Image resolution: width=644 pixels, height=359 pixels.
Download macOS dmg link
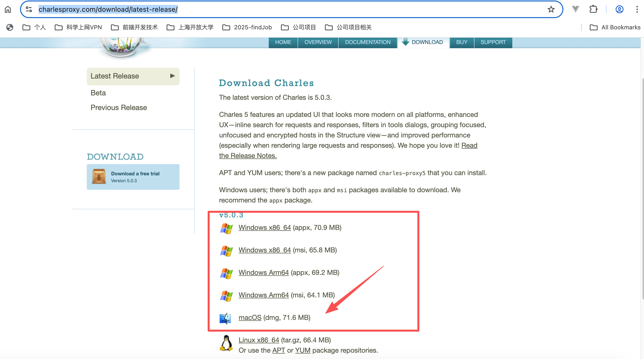pos(250,318)
